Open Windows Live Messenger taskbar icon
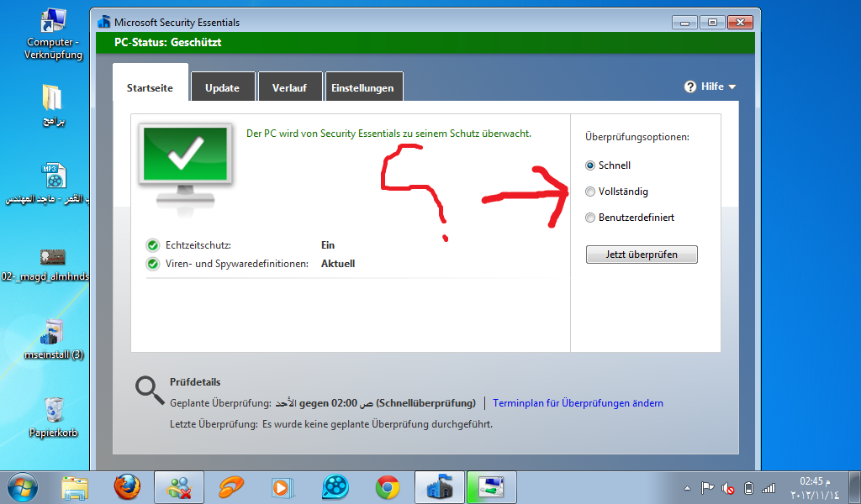The image size is (861, 504). [179, 487]
